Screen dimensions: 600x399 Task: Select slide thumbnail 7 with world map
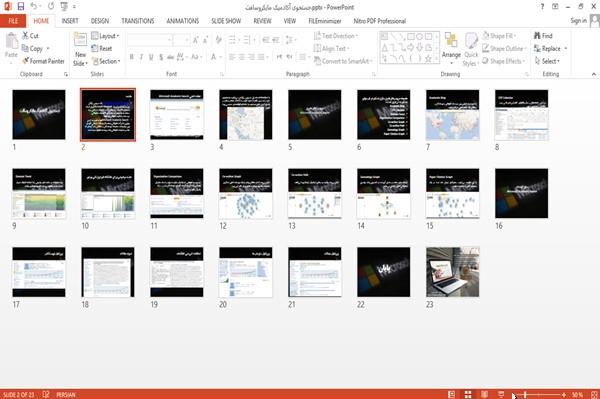[452, 115]
